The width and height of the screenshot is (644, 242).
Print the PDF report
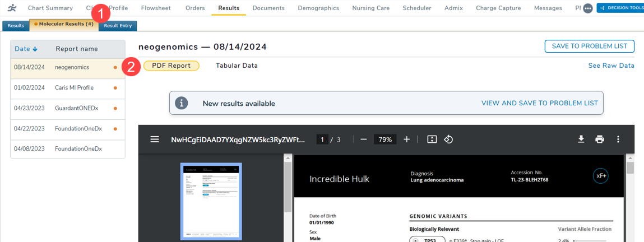pyautogui.click(x=600, y=139)
